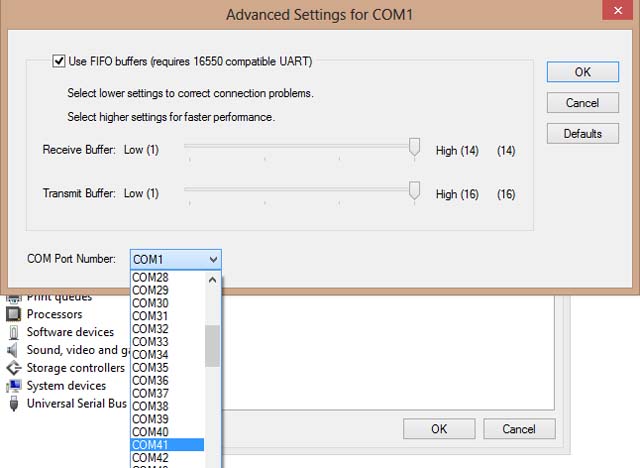
Task: Click the Processors device icon
Action: [x=14, y=314]
